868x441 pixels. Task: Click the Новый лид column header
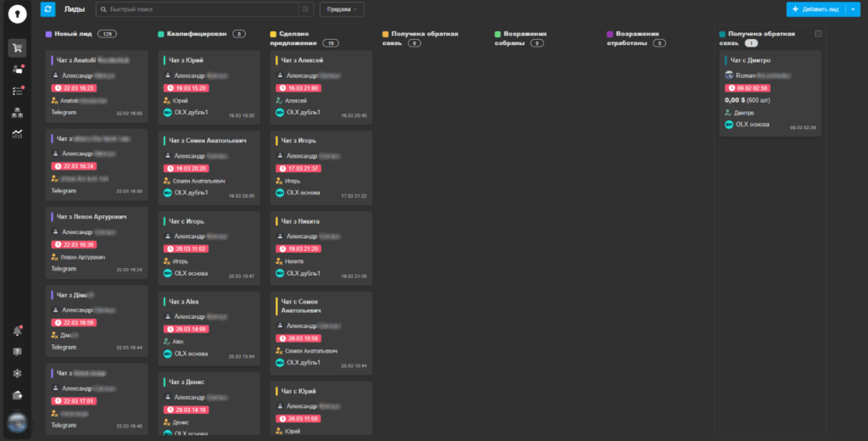point(75,34)
